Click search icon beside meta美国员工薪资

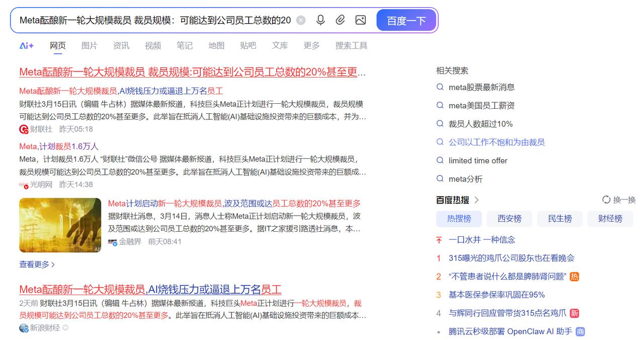coord(440,106)
